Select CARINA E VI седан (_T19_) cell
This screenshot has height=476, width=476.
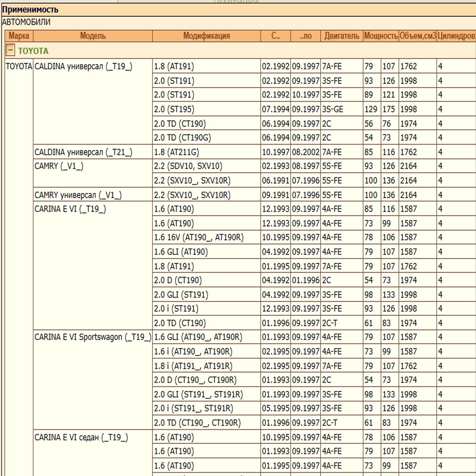81,437
